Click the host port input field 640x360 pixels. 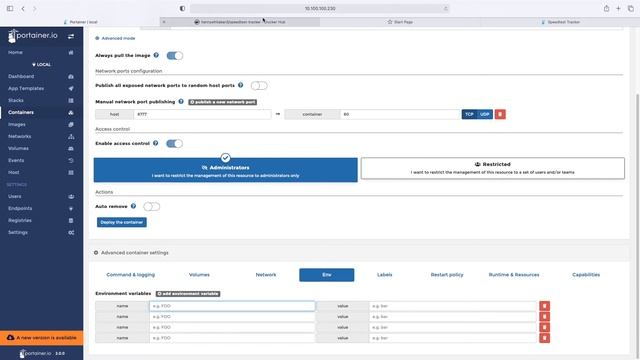click(x=202, y=114)
